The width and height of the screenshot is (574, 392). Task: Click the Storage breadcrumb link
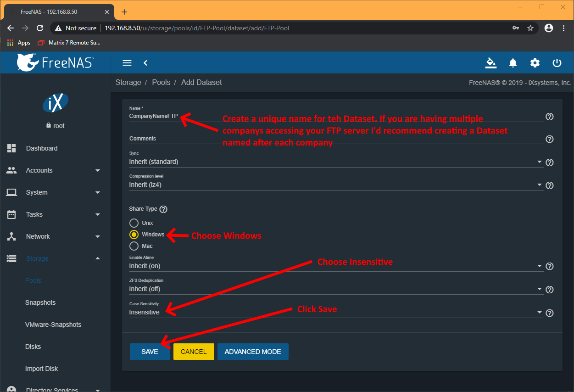click(x=128, y=83)
